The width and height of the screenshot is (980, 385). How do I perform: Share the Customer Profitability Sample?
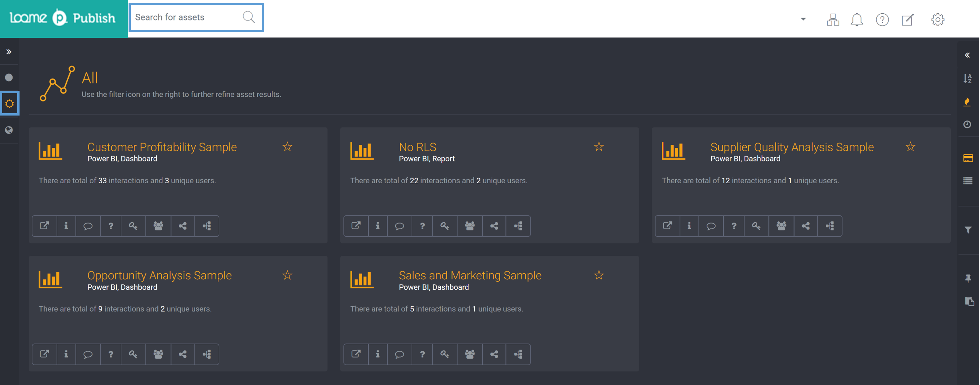183,226
